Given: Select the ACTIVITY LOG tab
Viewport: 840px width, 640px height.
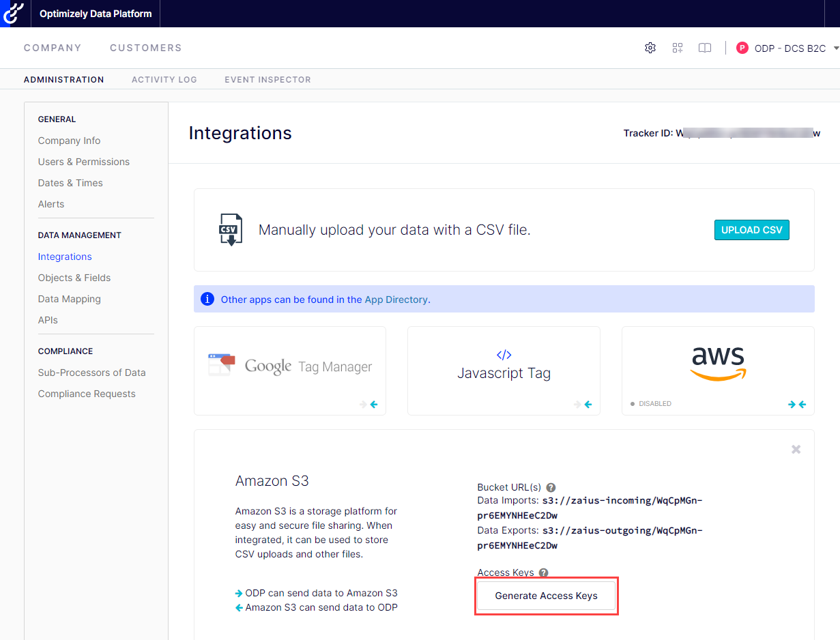Looking at the screenshot, I should (164, 80).
